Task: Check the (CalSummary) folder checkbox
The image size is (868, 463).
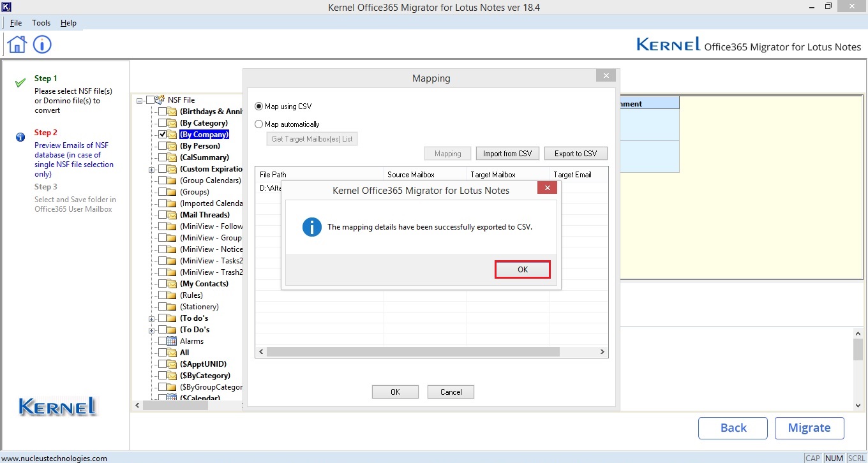Action: (162, 158)
